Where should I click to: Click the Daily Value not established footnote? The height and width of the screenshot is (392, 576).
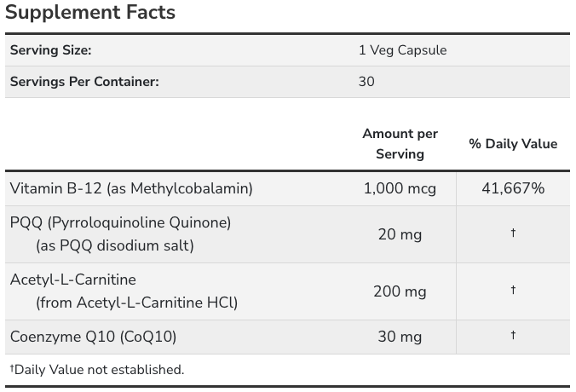click(97, 370)
